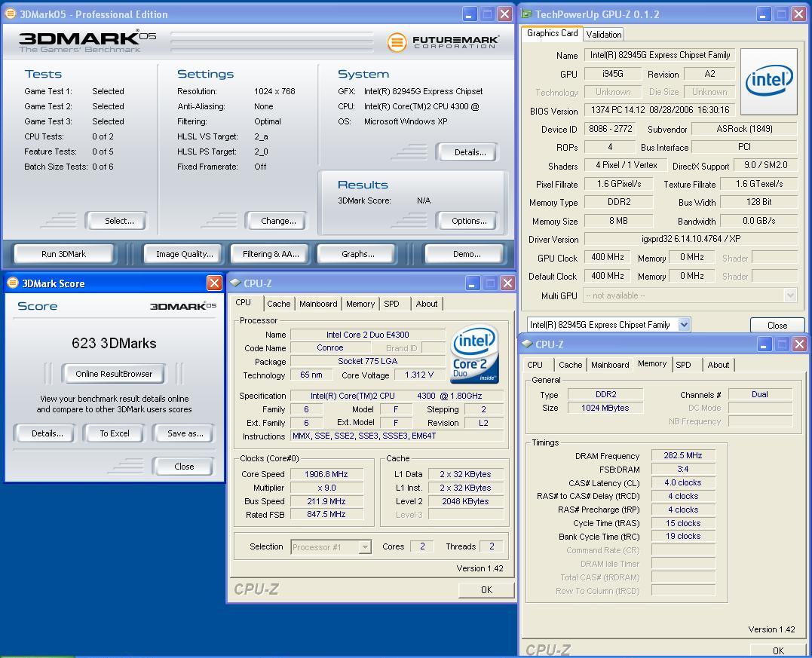Click the FSB:DRAM 3:4 value
The image size is (812, 658).
click(683, 469)
